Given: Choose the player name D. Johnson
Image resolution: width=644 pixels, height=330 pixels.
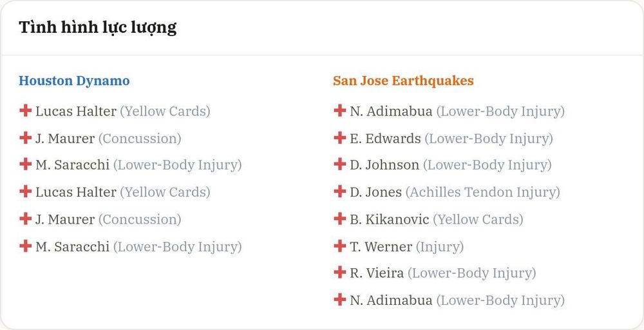Looking at the screenshot, I should [384, 165].
